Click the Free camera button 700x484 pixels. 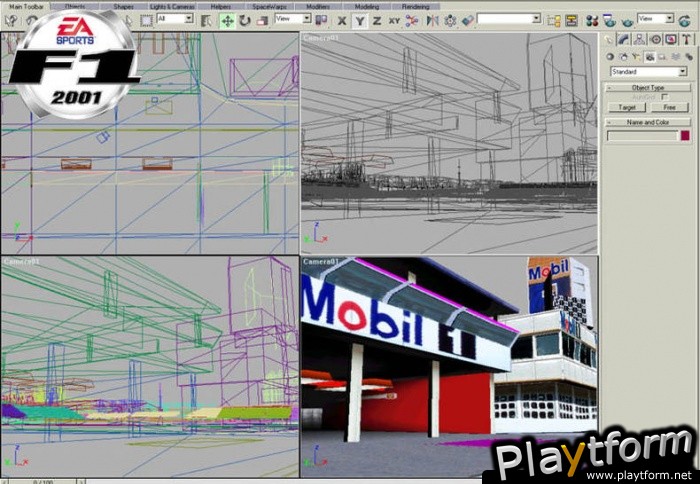click(670, 108)
